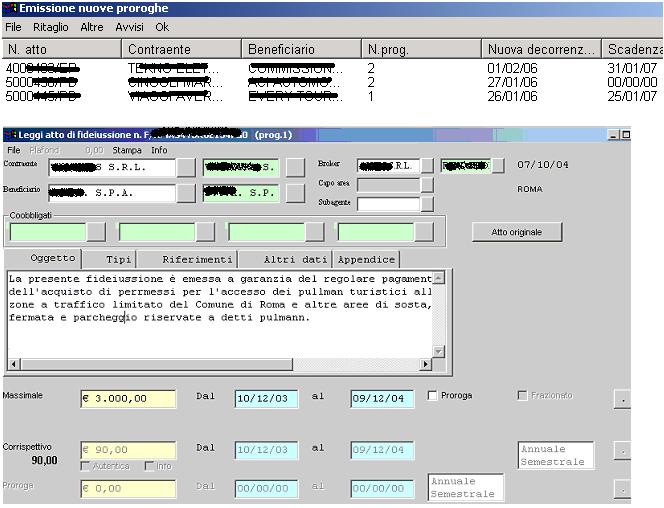Click button next to Capo area field
The height and width of the screenshot is (508, 664).
(x=427, y=185)
